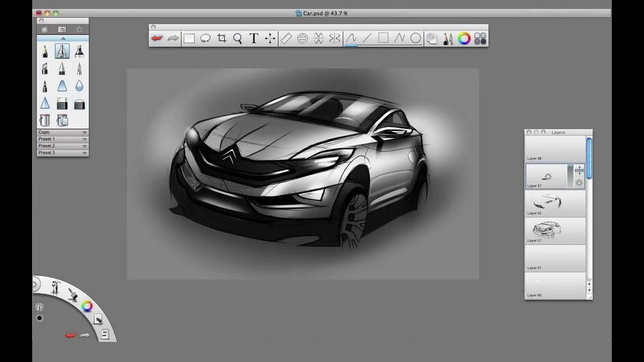Screen dimensions: 644x362
Task: Open the dotted-circle brush palette tab
Action: [x=79, y=29]
